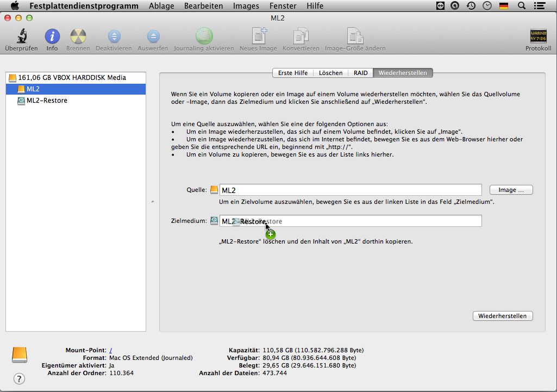This screenshot has height=392, width=557.
Task: Click the Auswerfen eject icon
Action: click(x=153, y=36)
